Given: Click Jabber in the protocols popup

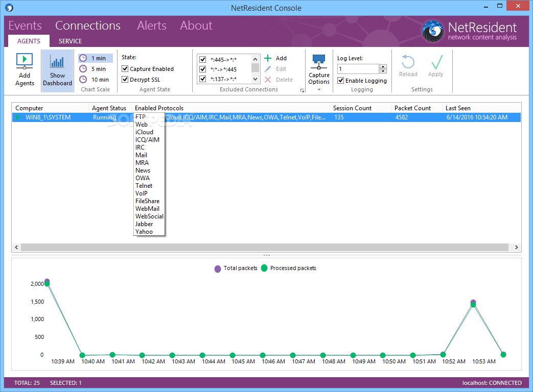Looking at the screenshot, I should (144, 224).
